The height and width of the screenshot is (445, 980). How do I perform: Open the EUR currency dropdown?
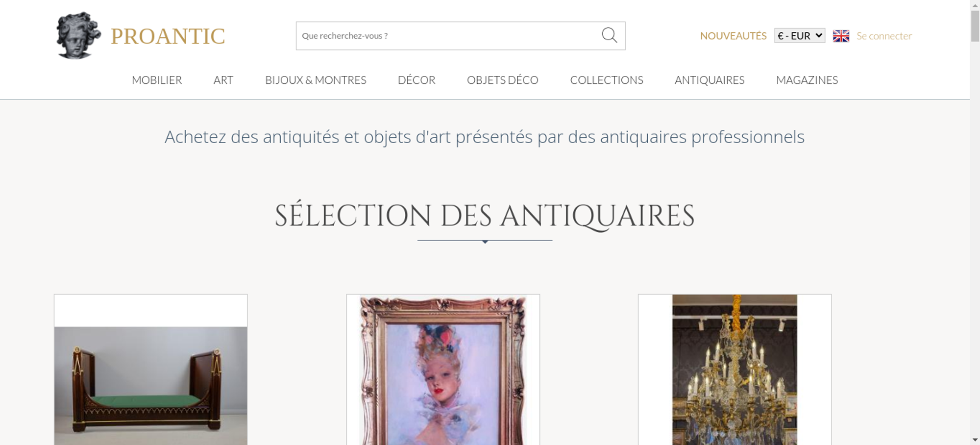click(x=800, y=36)
